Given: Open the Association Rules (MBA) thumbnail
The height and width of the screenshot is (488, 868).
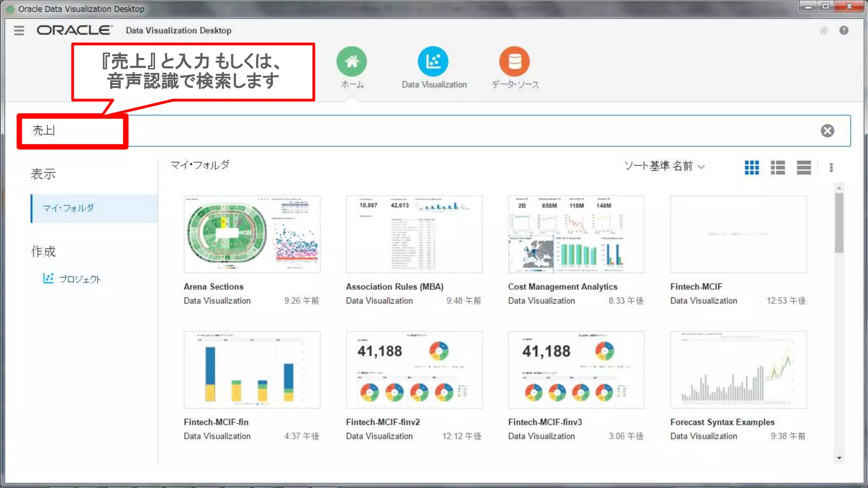Looking at the screenshot, I should pos(414,234).
